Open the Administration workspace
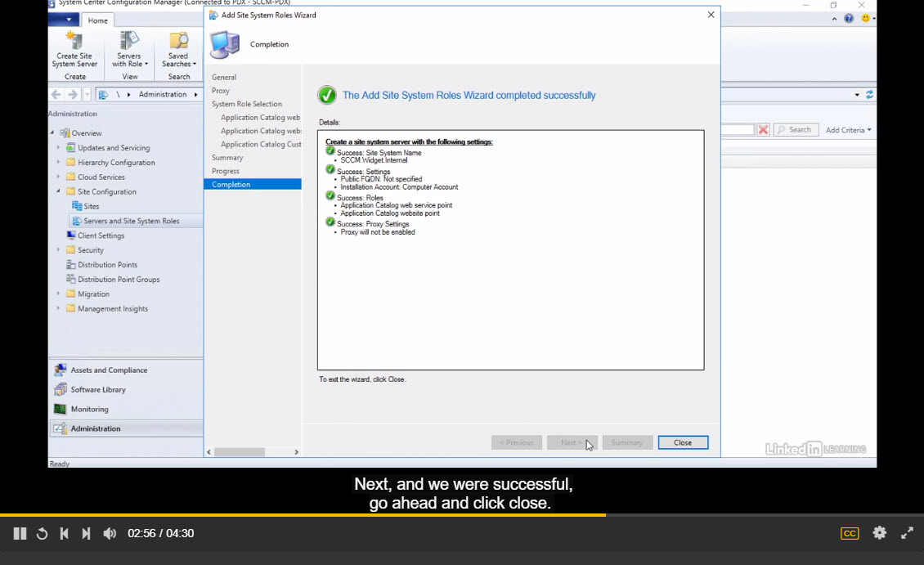Image resolution: width=924 pixels, height=565 pixels. pos(126,428)
